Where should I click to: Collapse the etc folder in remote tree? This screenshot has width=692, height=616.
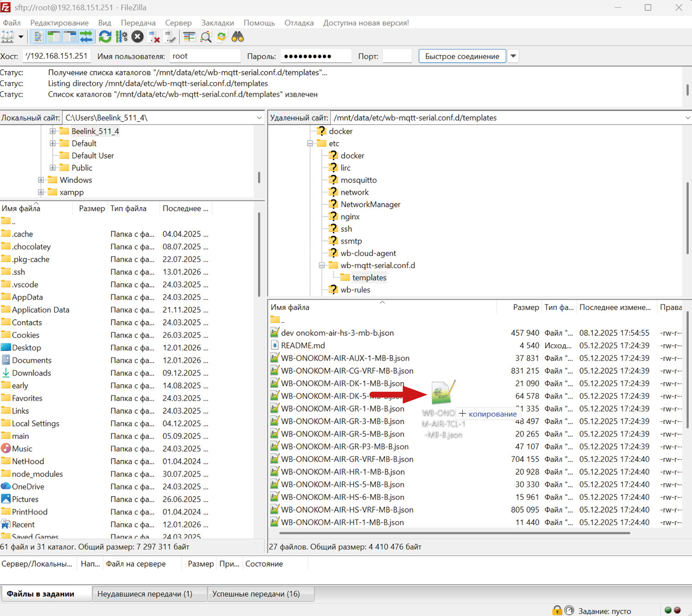[x=310, y=144]
